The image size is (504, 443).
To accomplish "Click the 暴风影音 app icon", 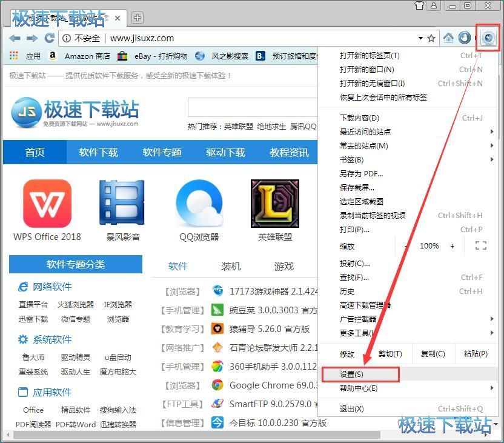I will pyautogui.click(x=122, y=202).
